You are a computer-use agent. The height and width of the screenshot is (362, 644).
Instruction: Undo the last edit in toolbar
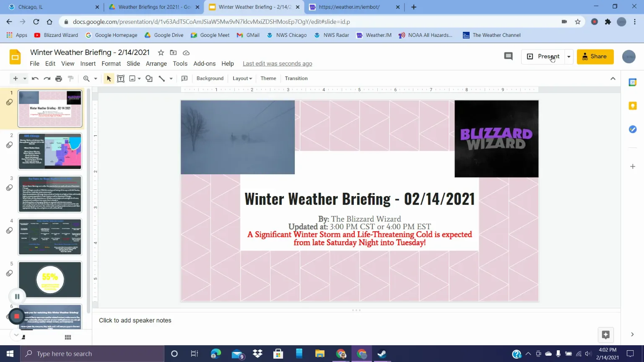click(x=35, y=78)
